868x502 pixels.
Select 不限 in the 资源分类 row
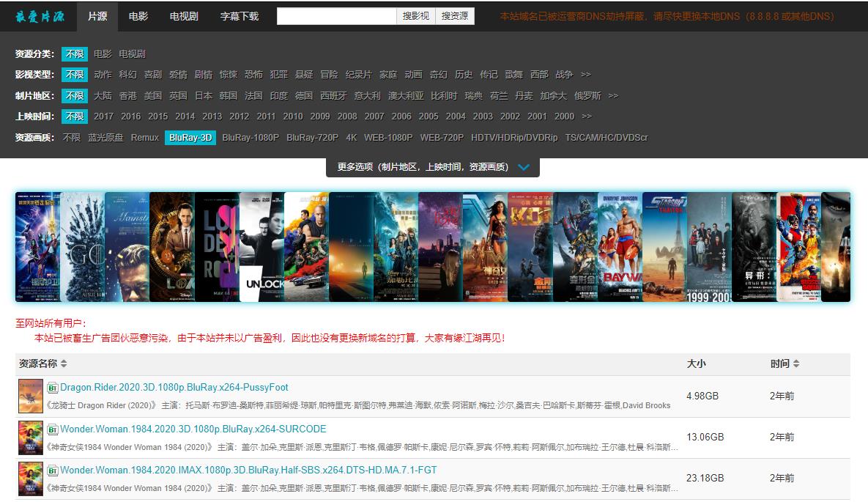pos(75,53)
